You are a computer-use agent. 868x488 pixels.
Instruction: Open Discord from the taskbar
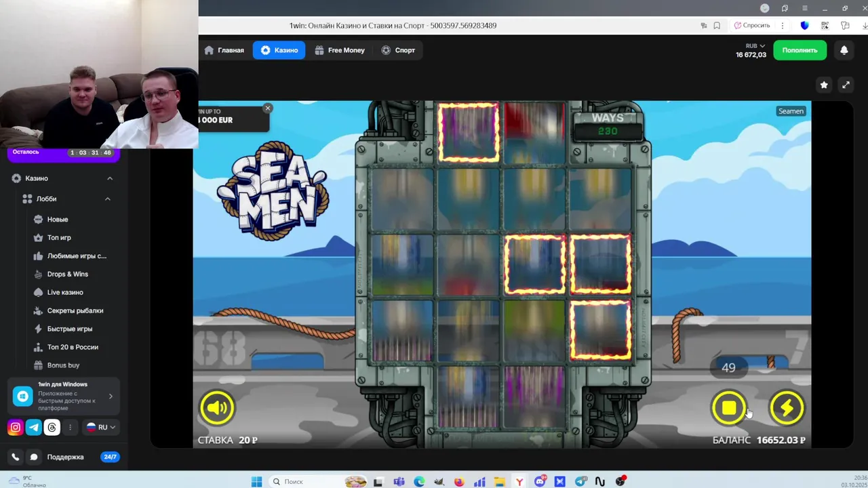click(540, 482)
